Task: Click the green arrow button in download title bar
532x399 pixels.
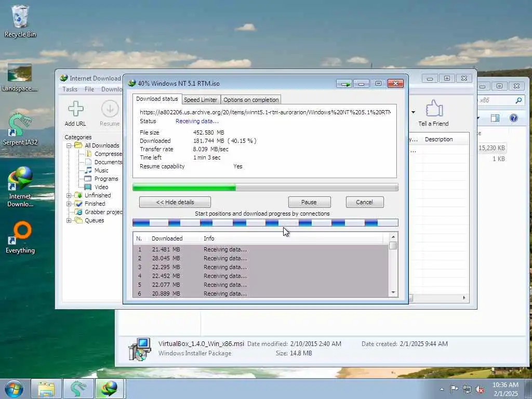Action: coord(345,84)
